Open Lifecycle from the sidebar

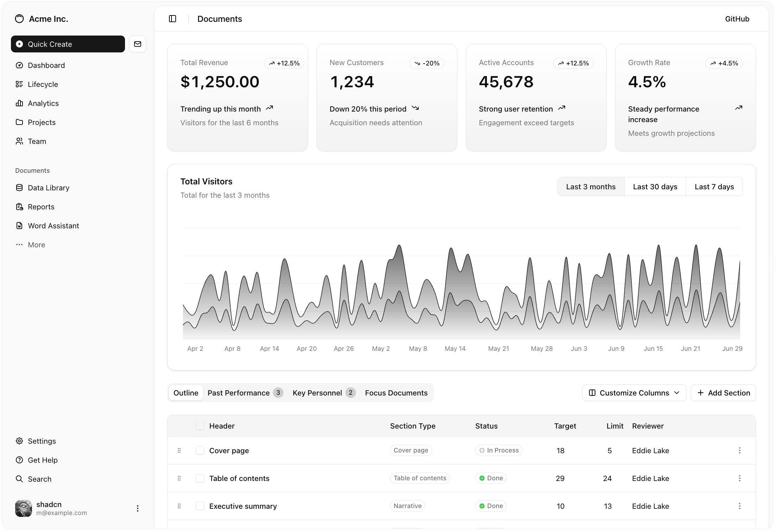pos(43,84)
